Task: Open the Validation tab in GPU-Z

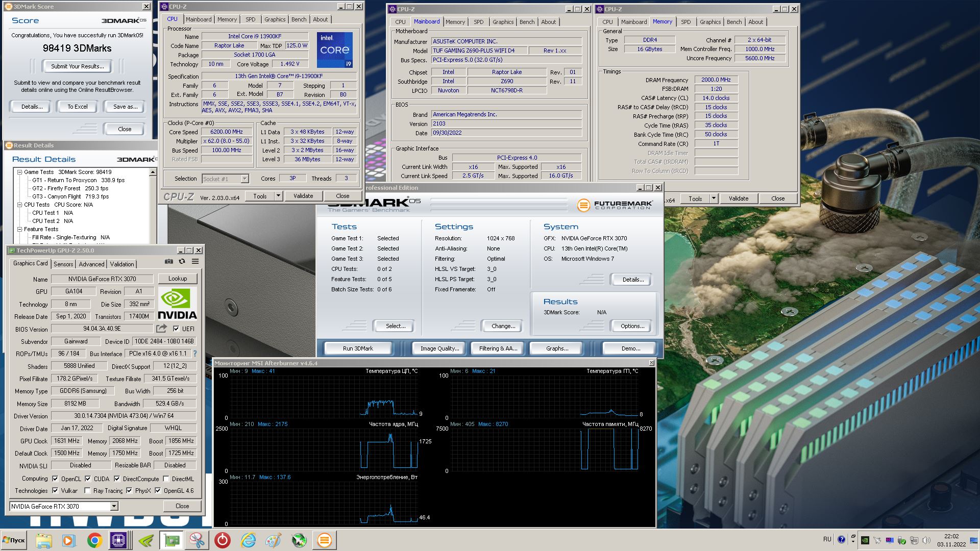Action: [x=122, y=264]
